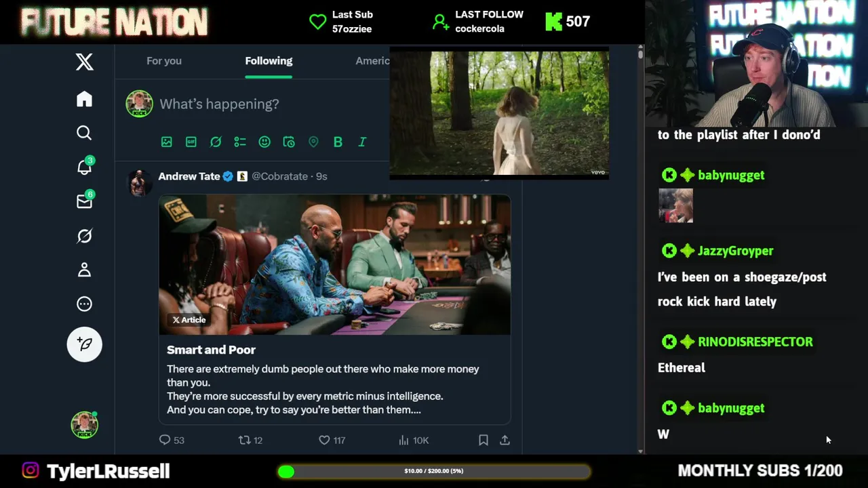The image size is (868, 488).
Task: Click the X Article badge on image
Action: click(x=189, y=320)
